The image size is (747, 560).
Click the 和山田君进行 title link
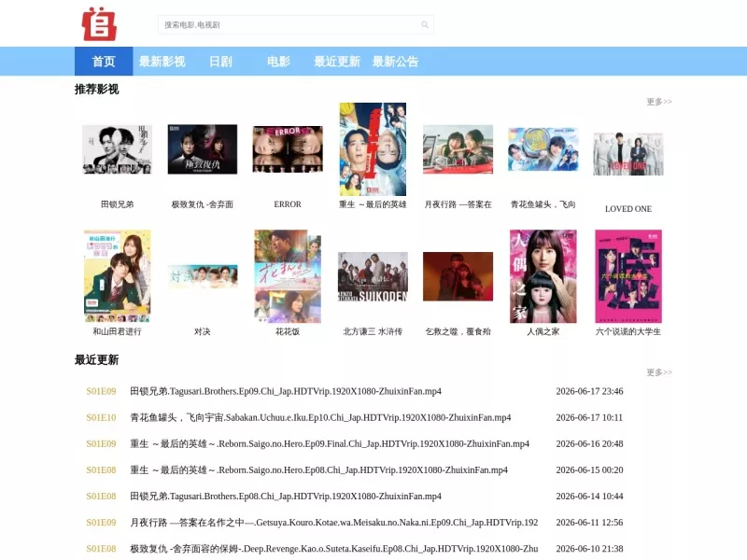pos(118,331)
